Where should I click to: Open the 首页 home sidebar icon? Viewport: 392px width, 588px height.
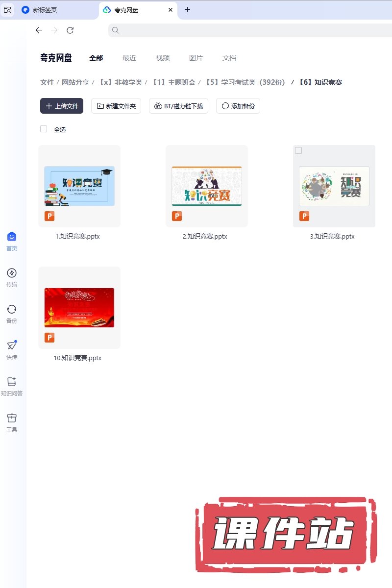click(x=12, y=237)
